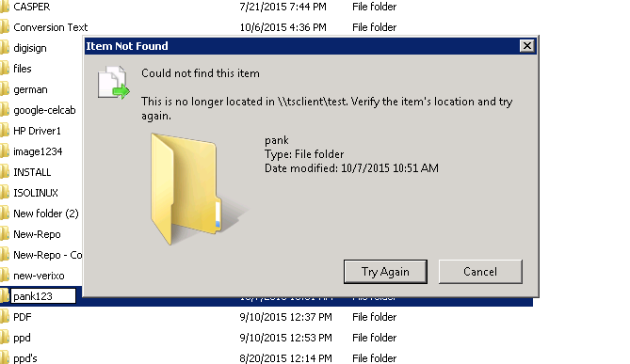The image size is (630, 364).
Task: Click the digisign folder icon
Action: coord(5,48)
